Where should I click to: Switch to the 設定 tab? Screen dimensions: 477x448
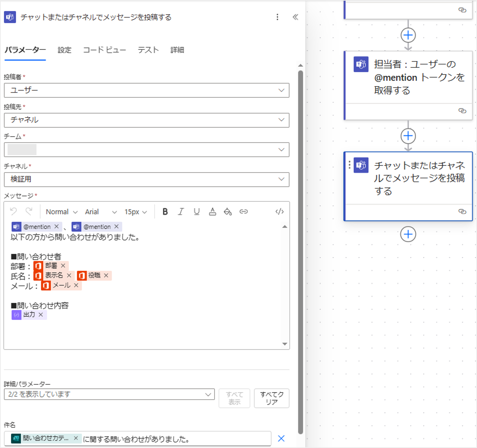[x=64, y=50]
